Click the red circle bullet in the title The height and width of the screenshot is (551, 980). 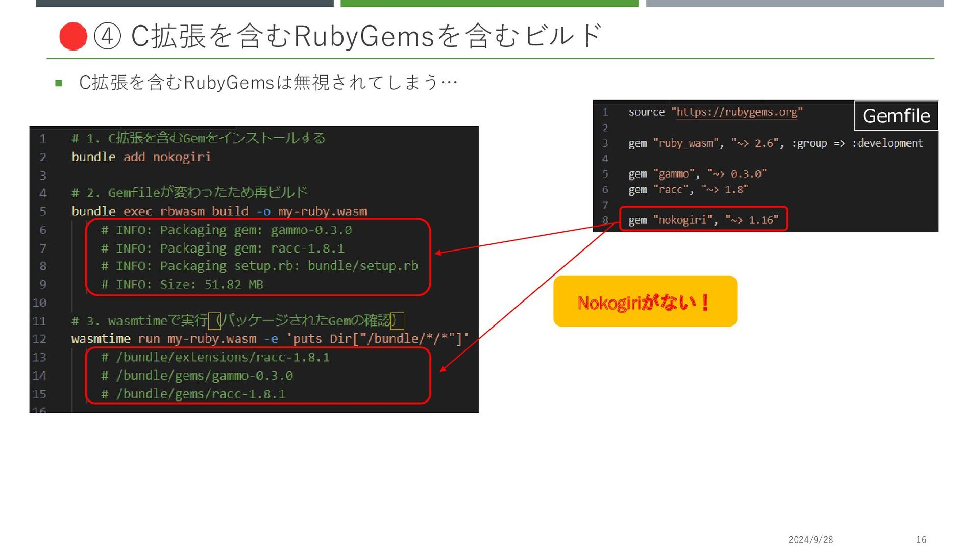click(73, 36)
